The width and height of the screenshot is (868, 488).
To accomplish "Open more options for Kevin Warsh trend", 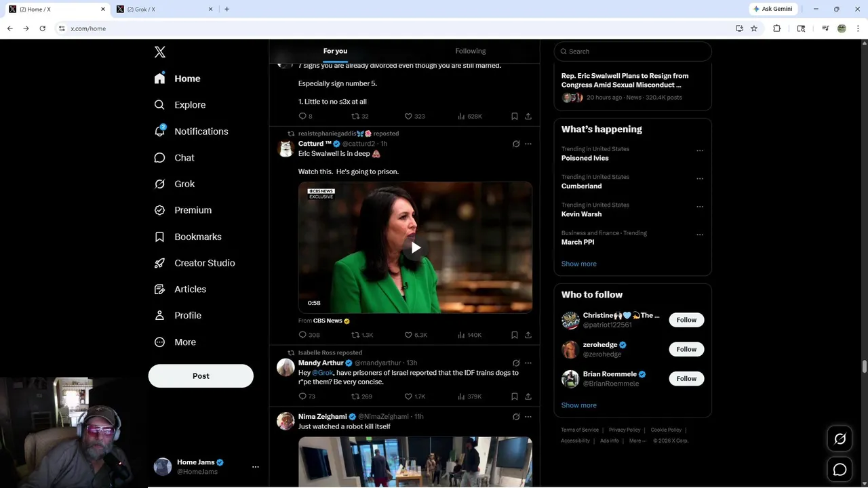I will 700,207.
